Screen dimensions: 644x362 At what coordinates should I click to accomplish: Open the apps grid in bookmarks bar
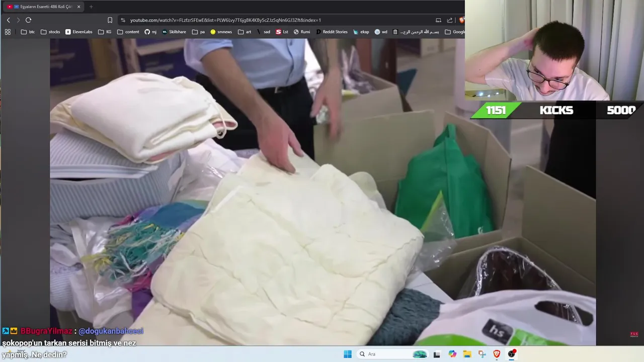(x=8, y=32)
